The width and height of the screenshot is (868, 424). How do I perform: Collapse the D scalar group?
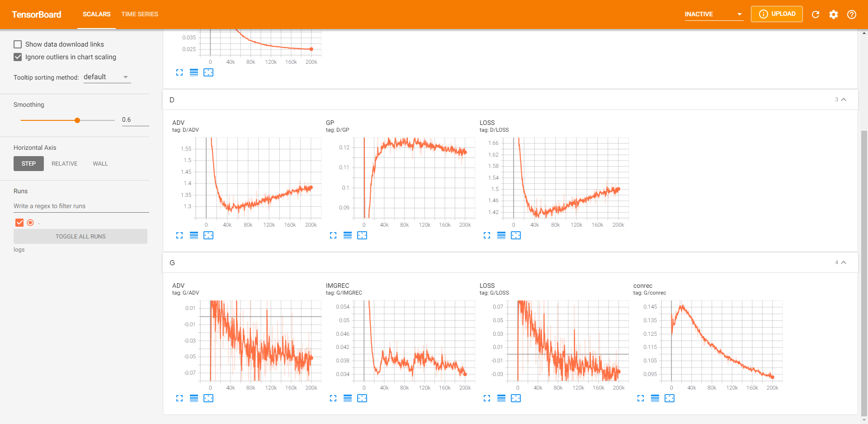click(844, 99)
